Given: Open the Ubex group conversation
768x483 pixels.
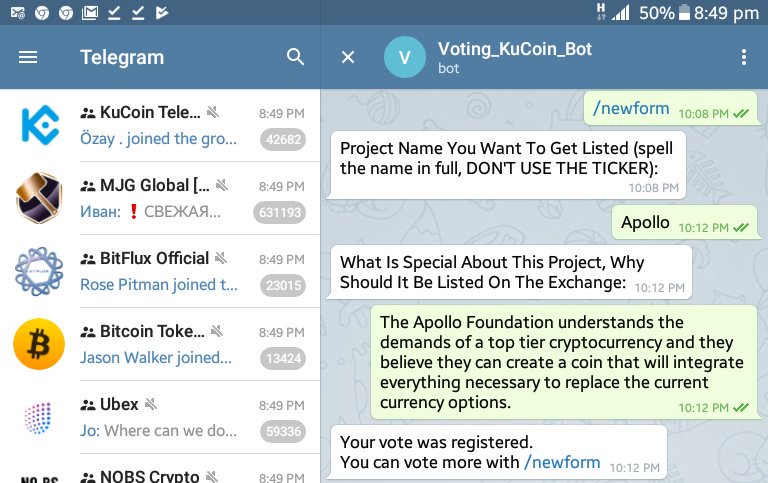Looking at the screenshot, I should [x=160, y=417].
